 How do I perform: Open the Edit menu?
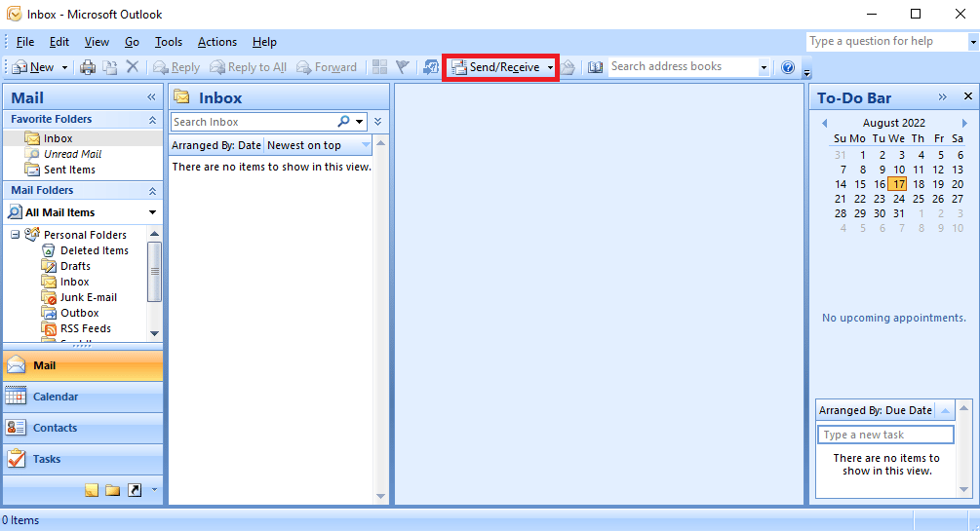59,42
